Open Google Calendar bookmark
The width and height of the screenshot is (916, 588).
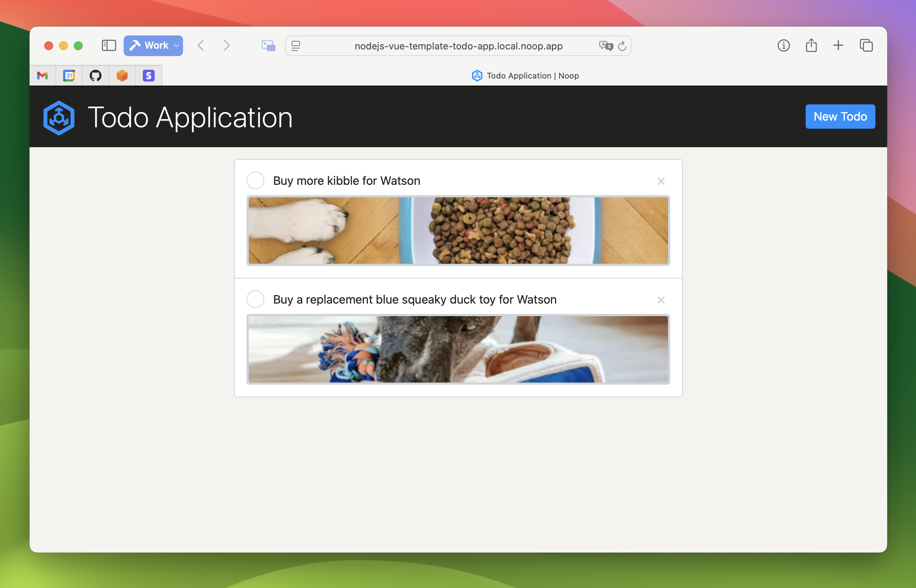pos(69,75)
